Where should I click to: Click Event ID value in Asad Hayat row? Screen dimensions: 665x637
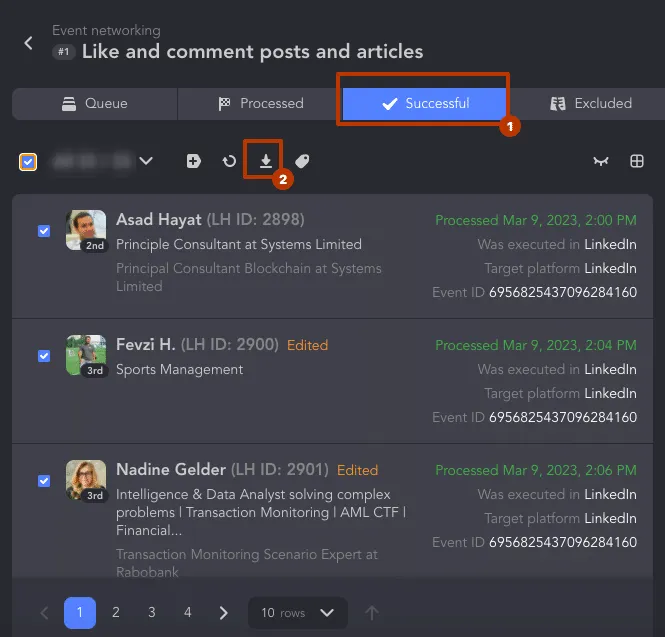tap(563, 292)
